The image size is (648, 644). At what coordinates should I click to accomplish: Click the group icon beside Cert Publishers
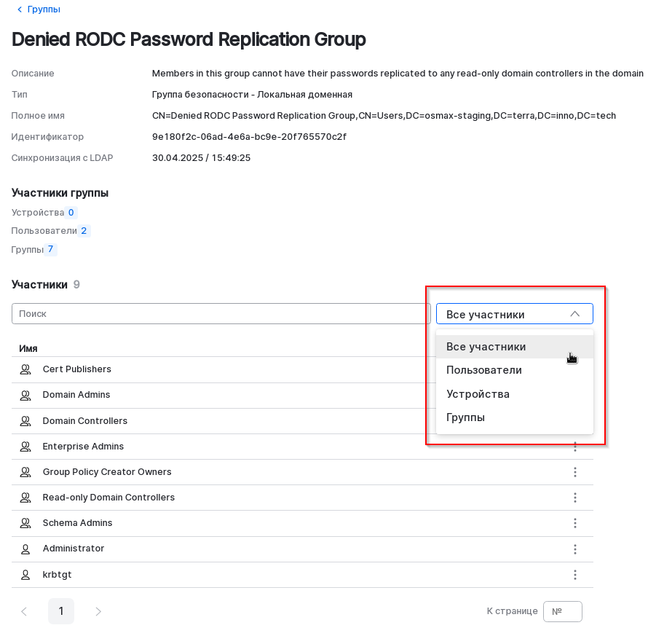tap(25, 369)
